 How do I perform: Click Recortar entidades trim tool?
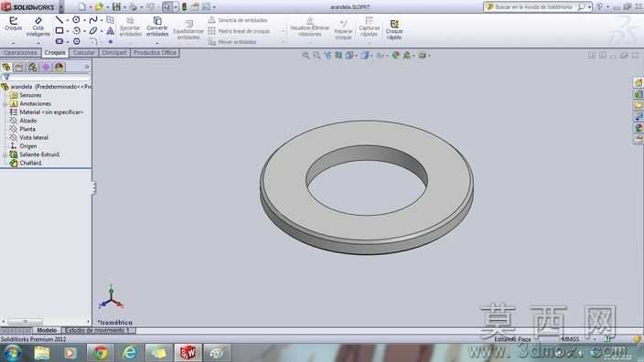point(130,27)
